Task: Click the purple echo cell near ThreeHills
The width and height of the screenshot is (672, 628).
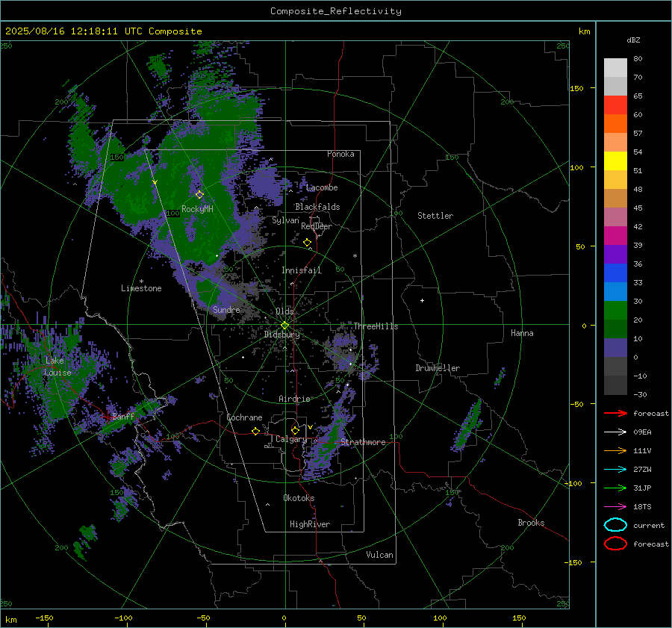Action: pyautogui.click(x=343, y=352)
